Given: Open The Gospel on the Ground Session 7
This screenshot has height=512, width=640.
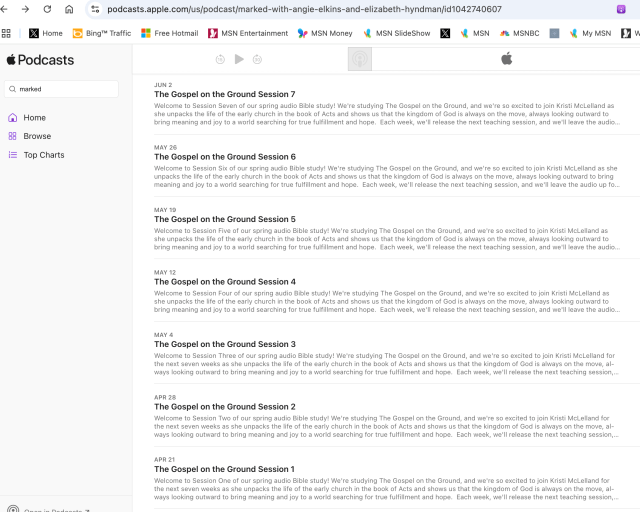Looking at the screenshot, I should pyautogui.click(x=224, y=94).
